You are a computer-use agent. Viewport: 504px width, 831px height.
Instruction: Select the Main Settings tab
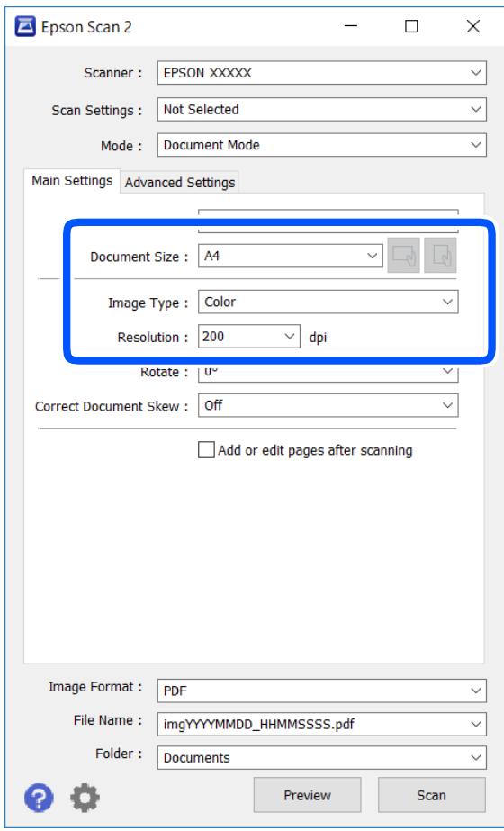pyautogui.click(x=72, y=181)
